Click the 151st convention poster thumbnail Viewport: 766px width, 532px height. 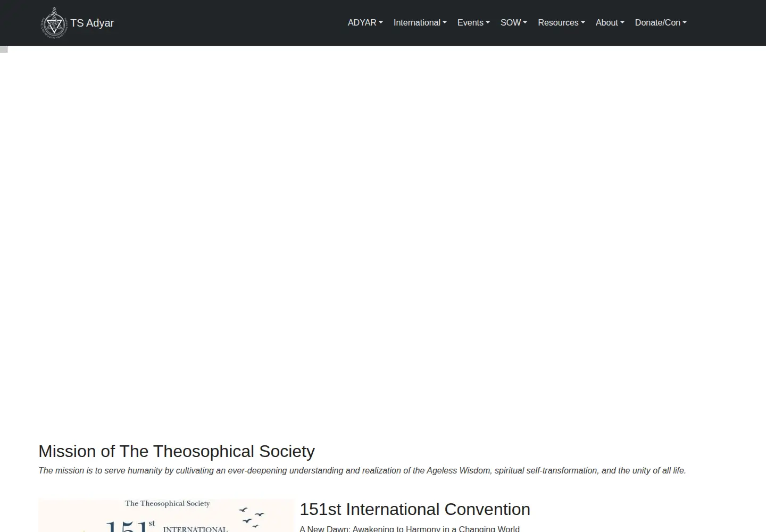[x=166, y=516]
